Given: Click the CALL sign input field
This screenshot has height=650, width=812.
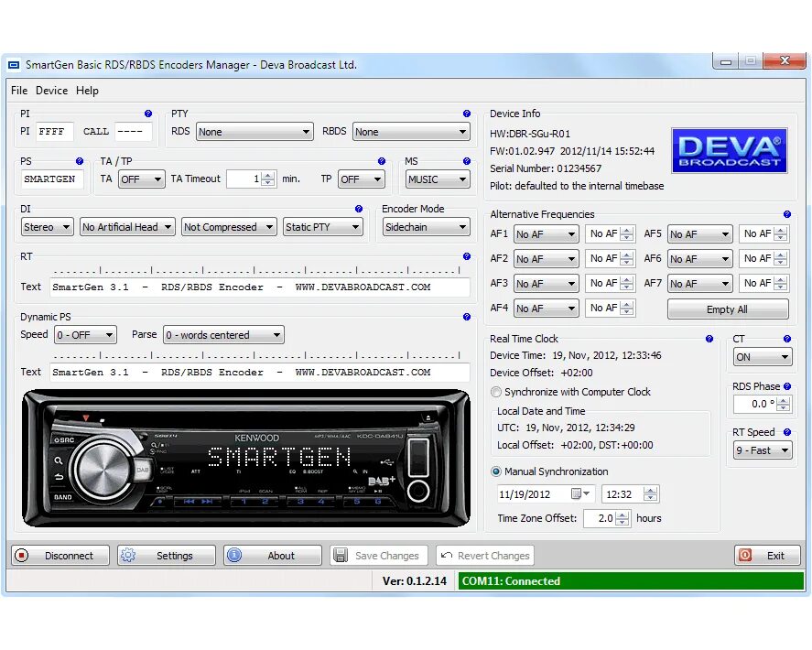Looking at the screenshot, I should [133, 132].
